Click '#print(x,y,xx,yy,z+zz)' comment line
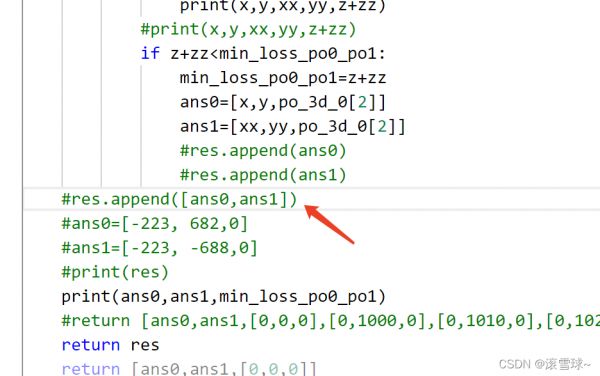This screenshot has height=376, width=600. coord(249,30)
